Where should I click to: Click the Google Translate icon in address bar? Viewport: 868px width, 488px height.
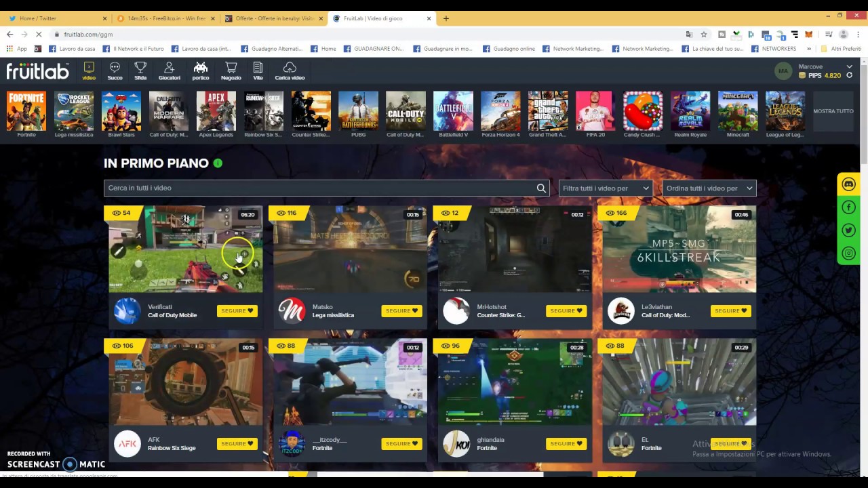(689, 35)
